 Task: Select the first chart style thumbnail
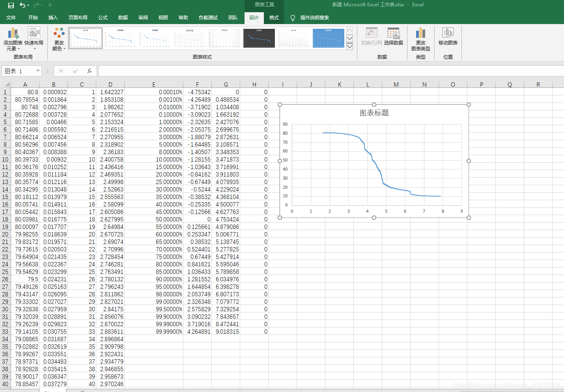tap(86, 38)
